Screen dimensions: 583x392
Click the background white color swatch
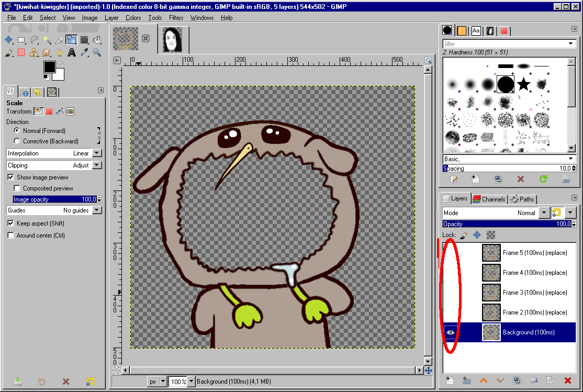tap(60, 75)
